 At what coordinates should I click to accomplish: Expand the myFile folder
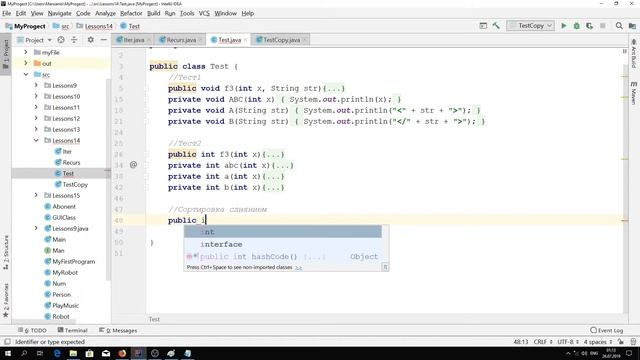coord(26,52)
